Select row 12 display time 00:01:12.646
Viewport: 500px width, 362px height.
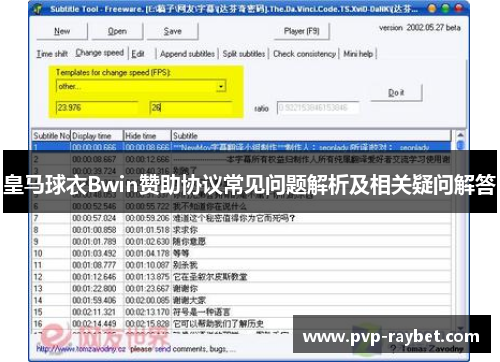pos(94,277)
